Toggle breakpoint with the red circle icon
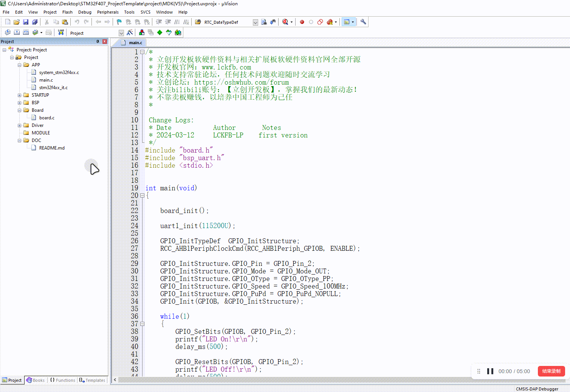The image size is (570, 392). (302, 22)
